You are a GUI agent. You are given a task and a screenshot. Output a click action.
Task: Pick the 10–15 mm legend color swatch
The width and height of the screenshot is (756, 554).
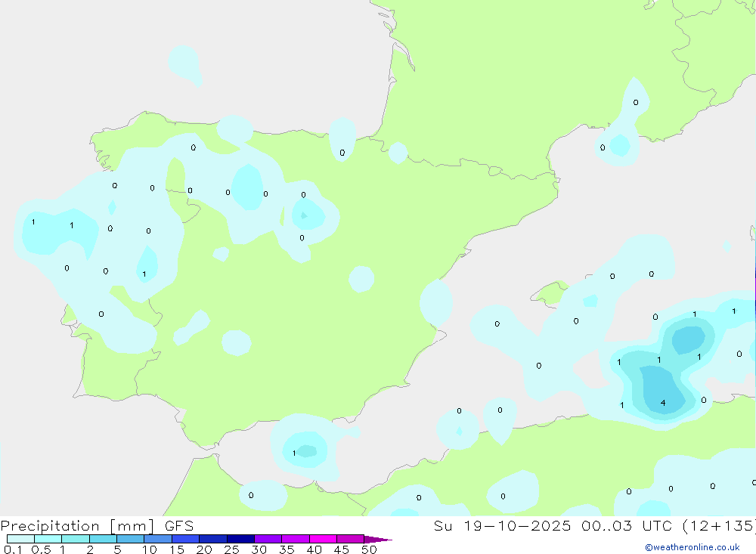click(158, 539)
